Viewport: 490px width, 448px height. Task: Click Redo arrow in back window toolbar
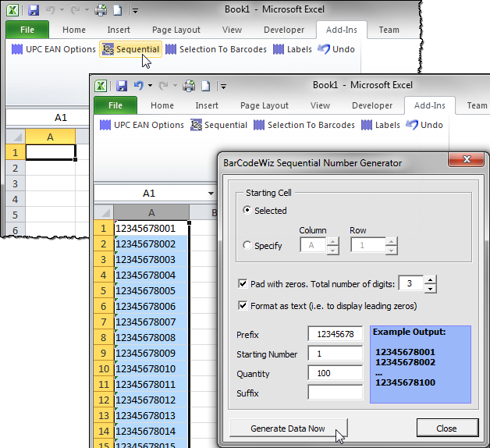click(76, 10)
